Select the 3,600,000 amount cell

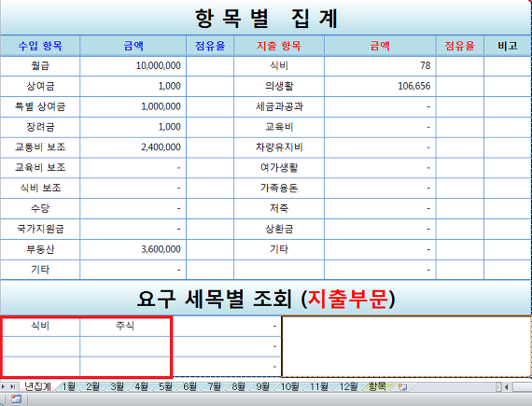point(133,249)
